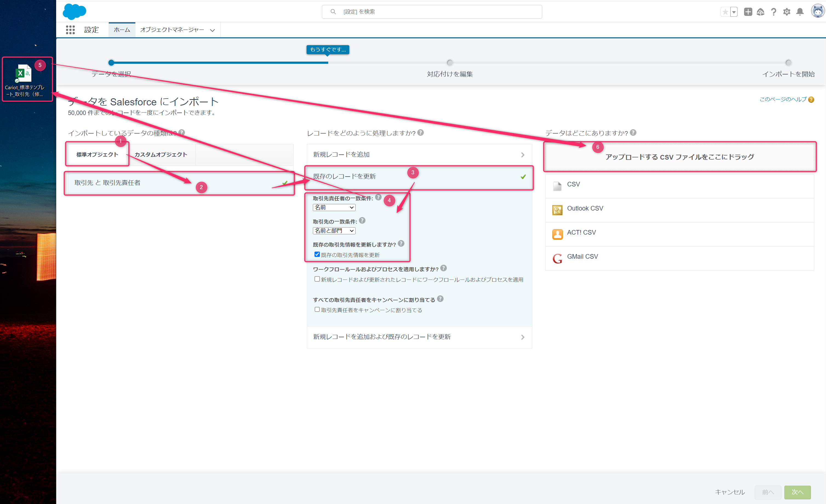
Task: Click the orange help icon by このページのヘルプ
Action: click(811, 100)
